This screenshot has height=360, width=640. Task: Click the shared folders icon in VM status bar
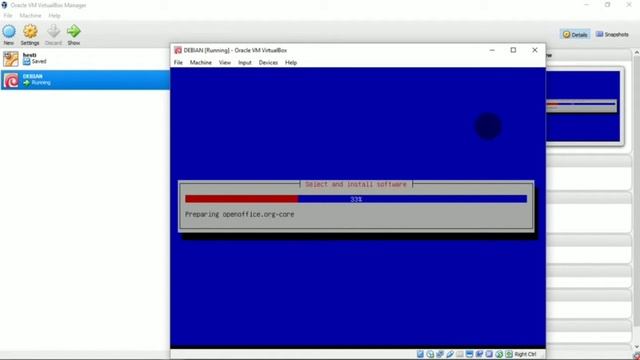(x=460, y=354)
